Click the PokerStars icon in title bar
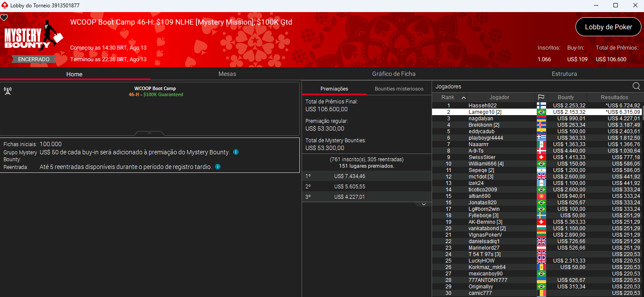 coord(5,5)
